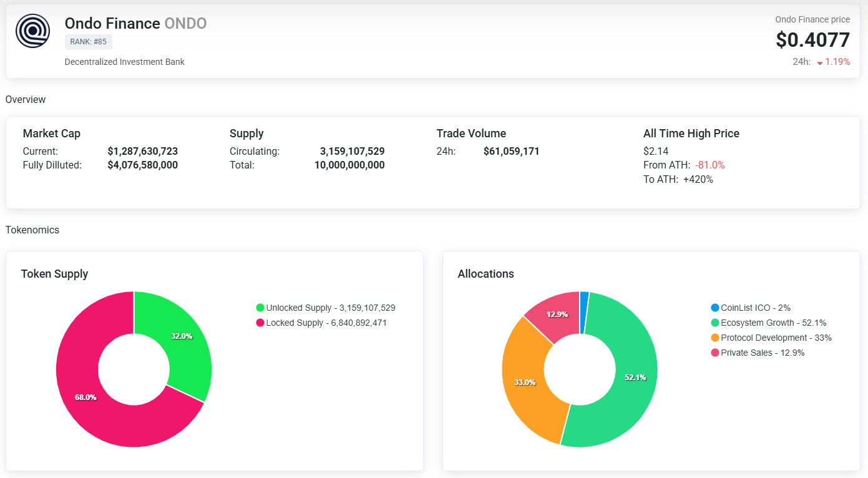Viewport: 868px width, 478px height.
Task: Toggle Locked Supply - 6,840,892,471 legend label
Action: (326, 323)
